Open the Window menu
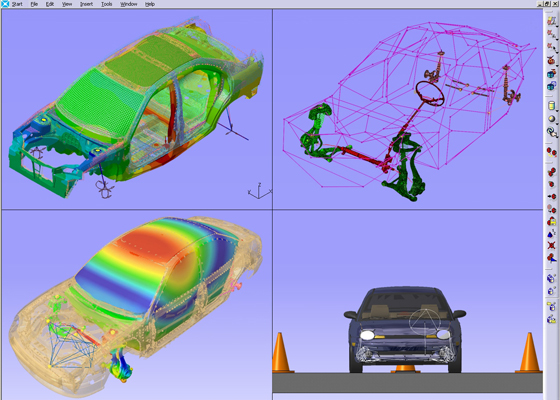Screen dimensions: 560x400 [129, 4]
